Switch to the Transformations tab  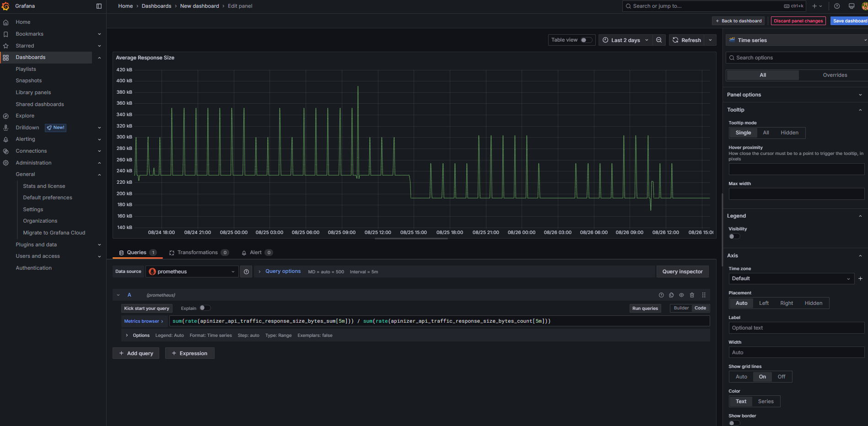199,253
